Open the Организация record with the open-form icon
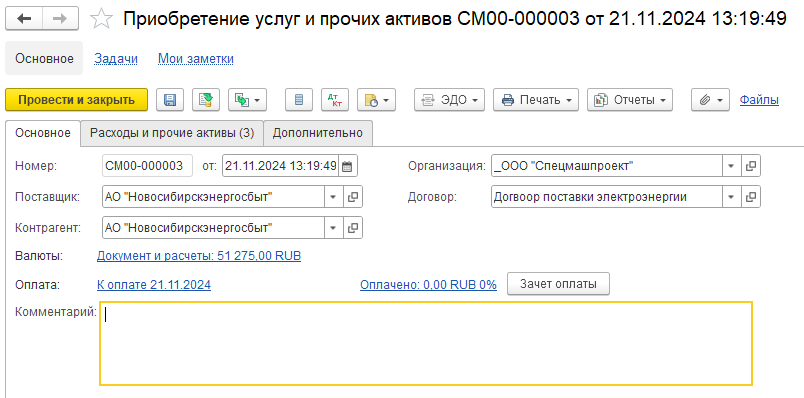Screen dimensions: 804x398 click(x=751, y=166)
